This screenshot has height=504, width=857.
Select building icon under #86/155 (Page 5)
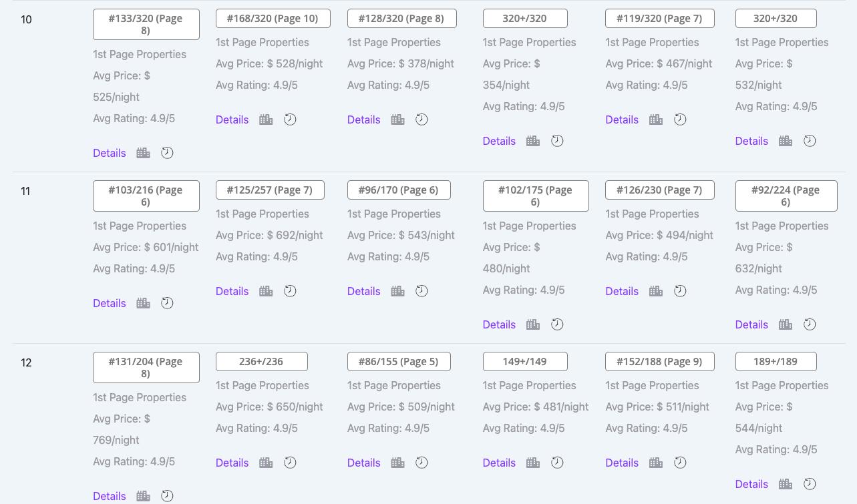pyautogui.click(x=397, y=463)
